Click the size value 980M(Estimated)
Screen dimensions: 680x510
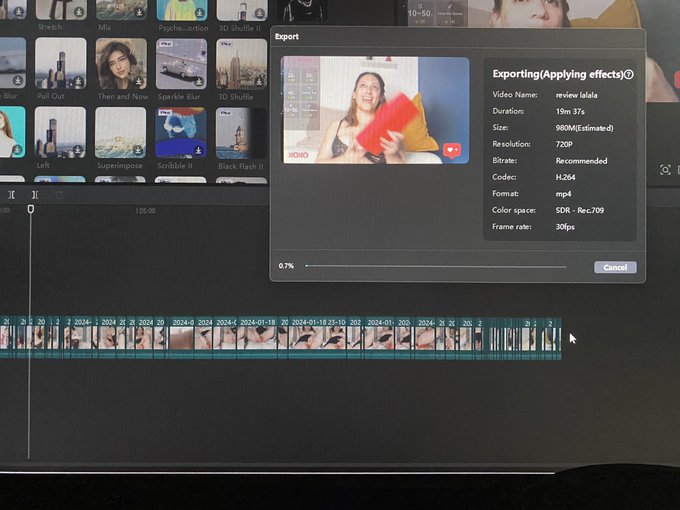tap(584, 128)
